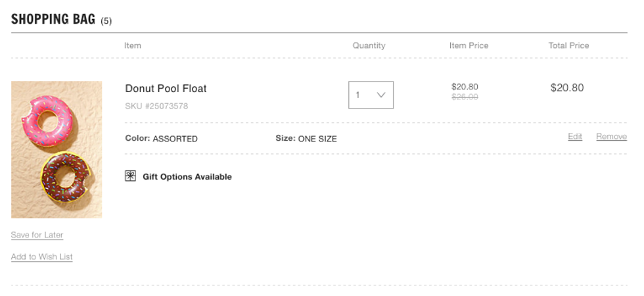Image resolution: width=644 pixels, height=296 pixels.
Task: Click Save for Later link
Action: pos(37,235)
